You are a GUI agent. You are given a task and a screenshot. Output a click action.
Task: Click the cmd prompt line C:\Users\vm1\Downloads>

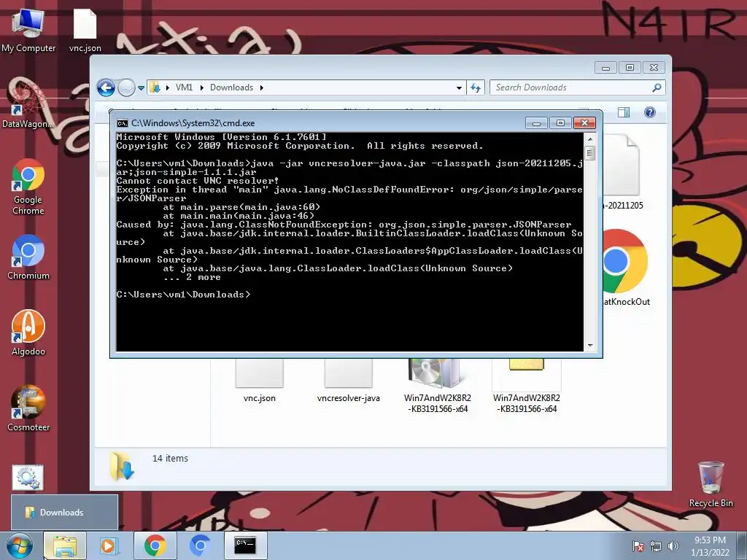[183, 295]
